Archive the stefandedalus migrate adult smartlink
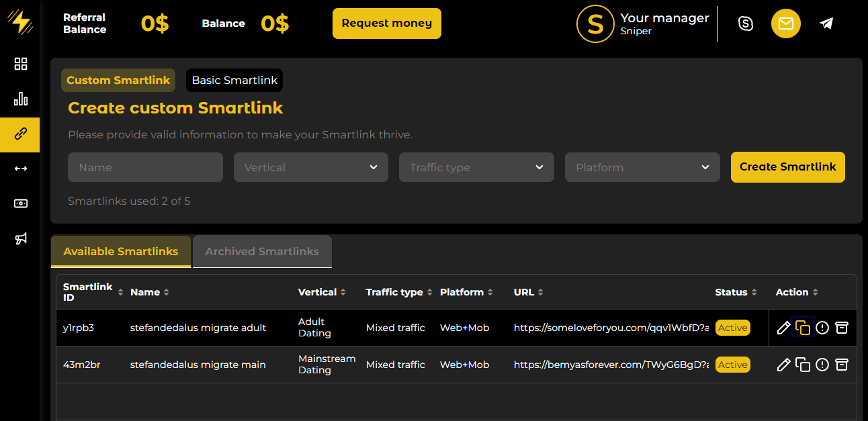Image resolution: width=868 pixels, height=421 pixels. pyautogui.click(x=842, y=328)
